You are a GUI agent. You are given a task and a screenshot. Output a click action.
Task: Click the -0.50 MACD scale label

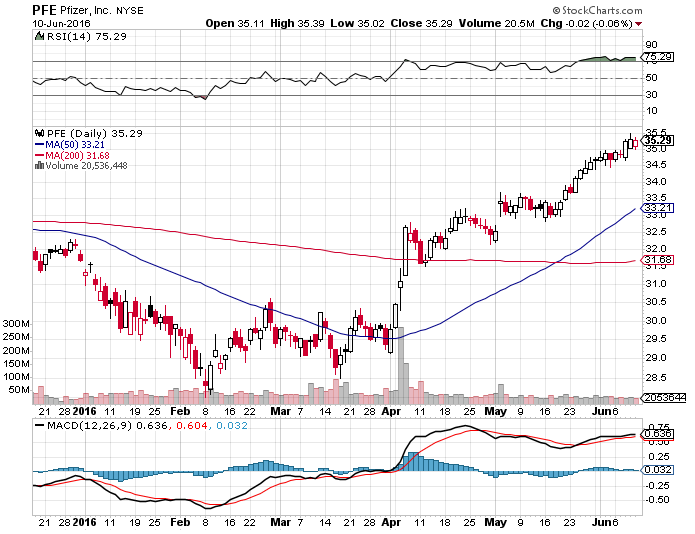pyautogui.click(x=658, y=500)
